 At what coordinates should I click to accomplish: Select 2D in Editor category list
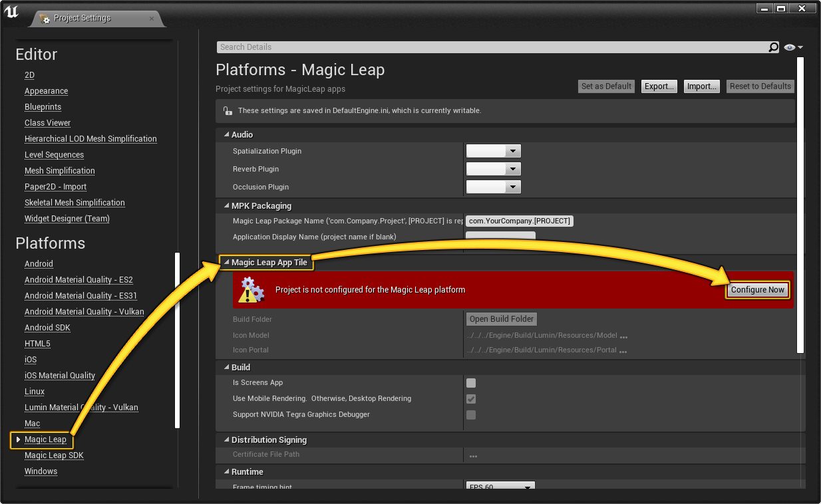29,75
